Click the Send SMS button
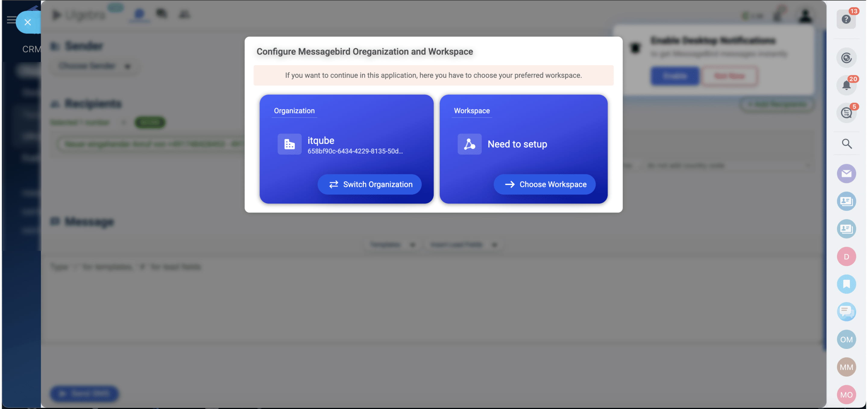Image resolution: width=868 pixels, height=409 pixels. coord(85,394)
